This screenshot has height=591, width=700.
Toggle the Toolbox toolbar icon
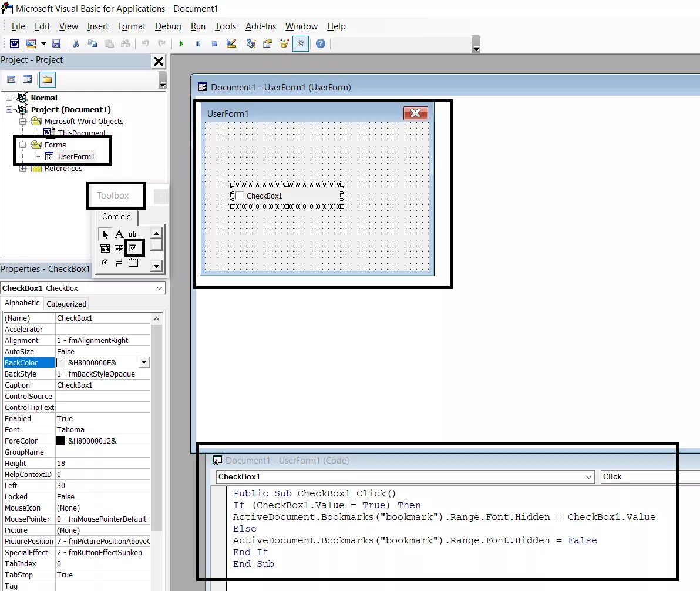301,43
